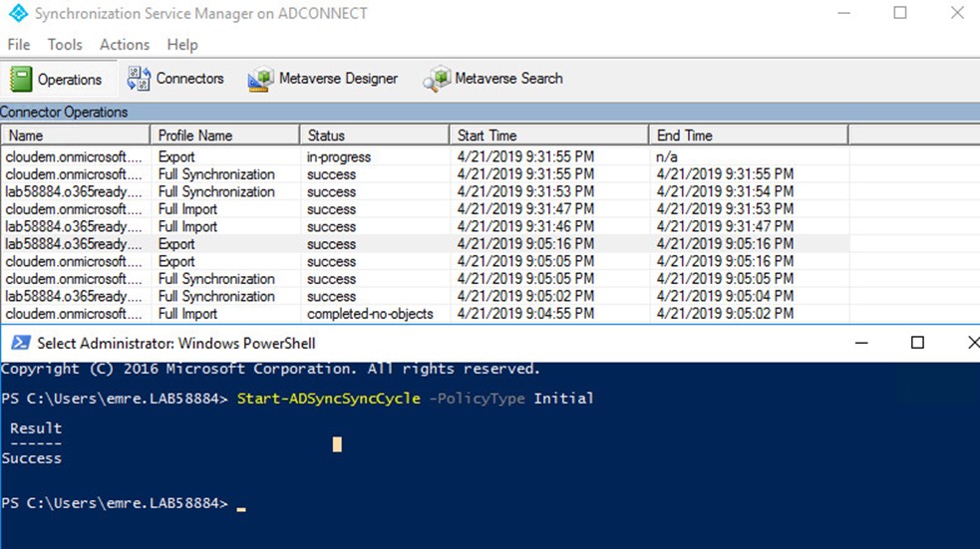Screen dimensions: 980x549
Task: Select the in-progress Export operation row
Action: pyautogui.click(x=425, y=156)
